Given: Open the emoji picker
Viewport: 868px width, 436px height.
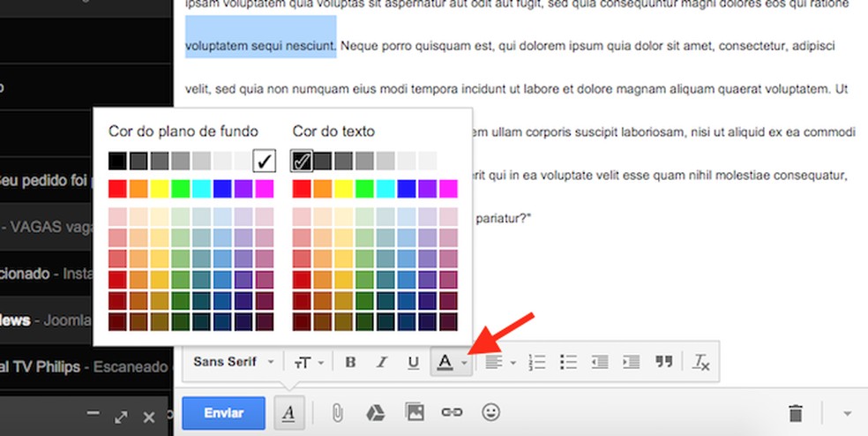Looking at the screenshot, I should pyautogui.click(x=491, y=412).
